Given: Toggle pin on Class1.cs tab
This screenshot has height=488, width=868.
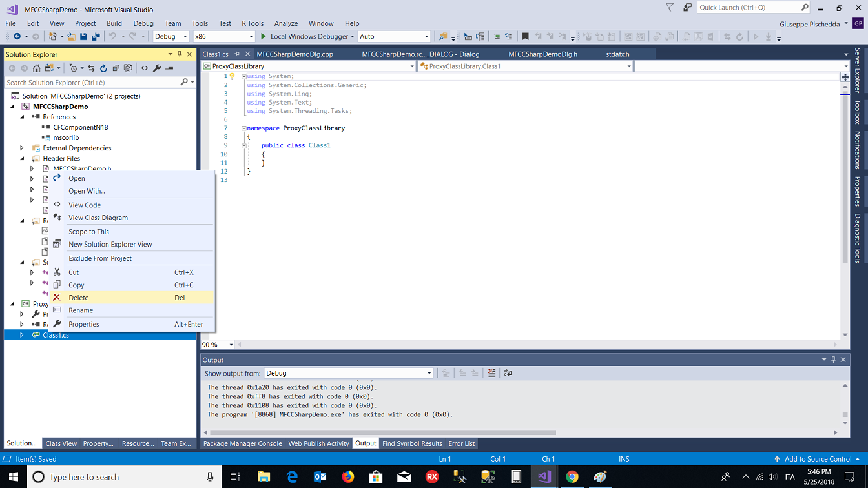Looking at the screenshot, I should [237, 54].
